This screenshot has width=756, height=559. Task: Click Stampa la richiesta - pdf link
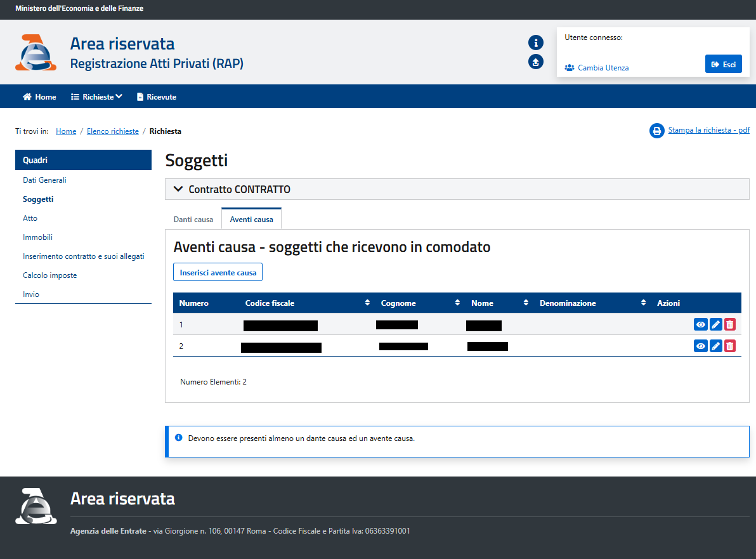pos(709,130)
